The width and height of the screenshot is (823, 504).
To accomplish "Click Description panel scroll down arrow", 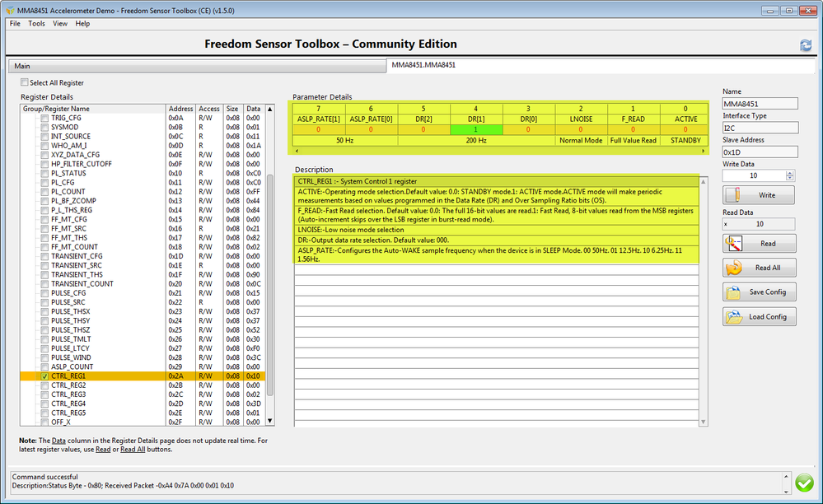I will pyautogui.click(x=704, y=422).
